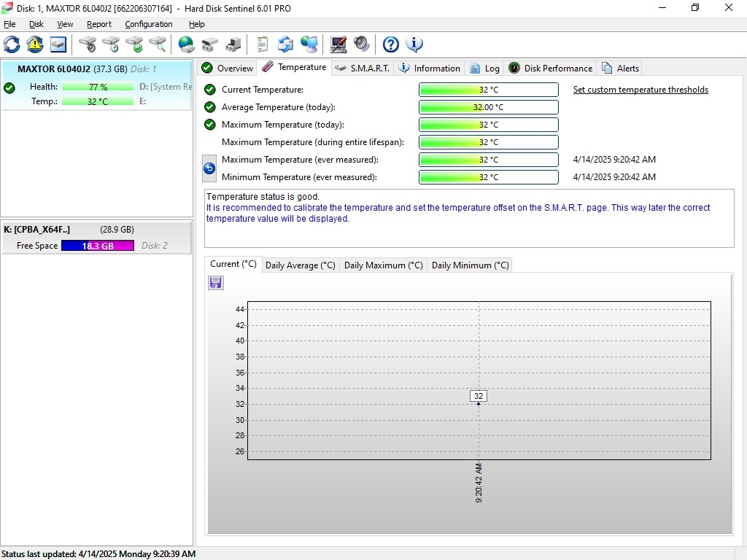Click the green check beside Average Temperature (today)
Viewport: 747px width, 560px height.
[209, 107]
